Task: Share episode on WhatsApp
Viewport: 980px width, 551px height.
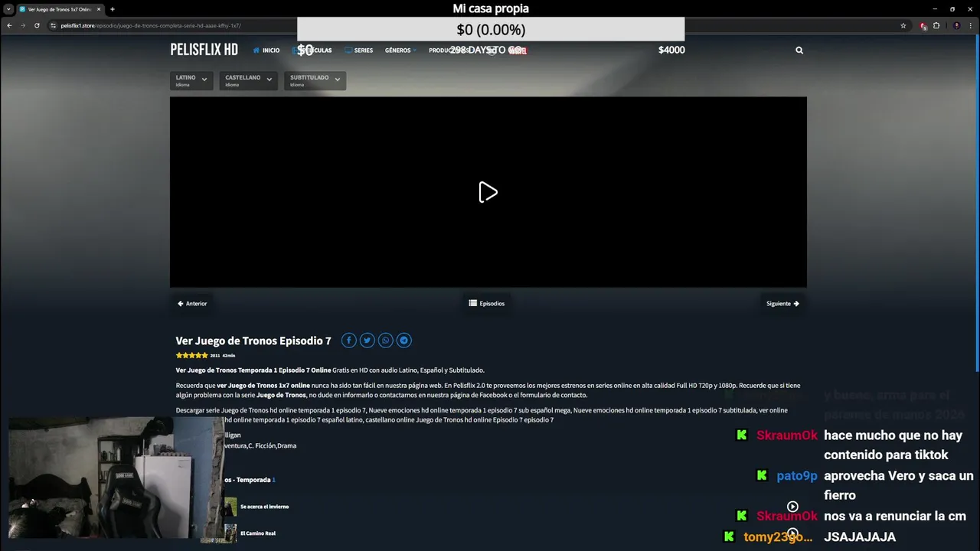Action: click(x=385, y=341)
